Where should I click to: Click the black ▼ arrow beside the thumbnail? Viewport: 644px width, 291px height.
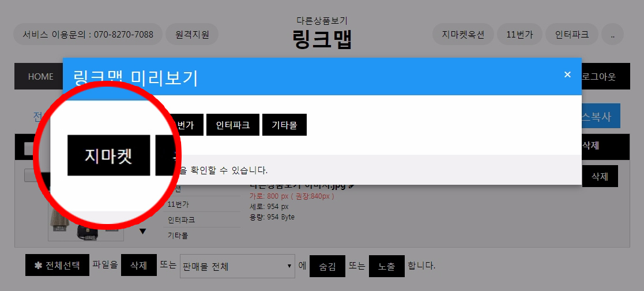pos(142,232)
